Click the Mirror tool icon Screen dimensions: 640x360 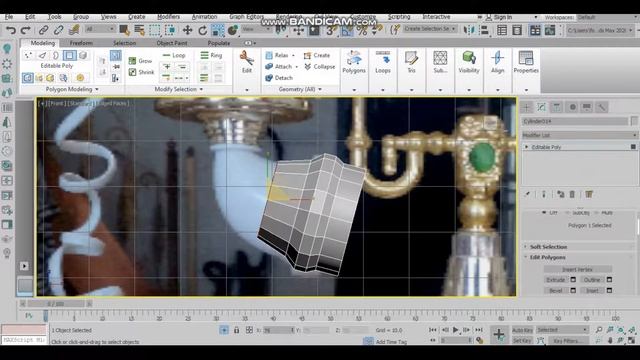[469, 30]
